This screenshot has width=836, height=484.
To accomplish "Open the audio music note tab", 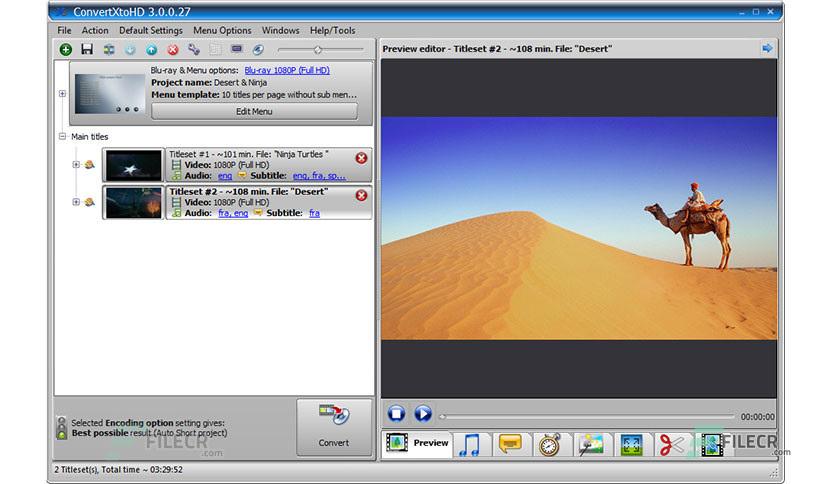I will pyautogui.click(x=470, y=445).
